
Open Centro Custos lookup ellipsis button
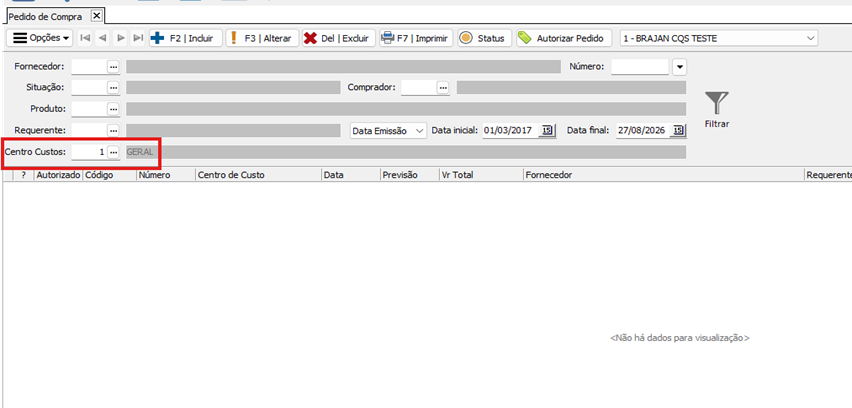(113, 152)
